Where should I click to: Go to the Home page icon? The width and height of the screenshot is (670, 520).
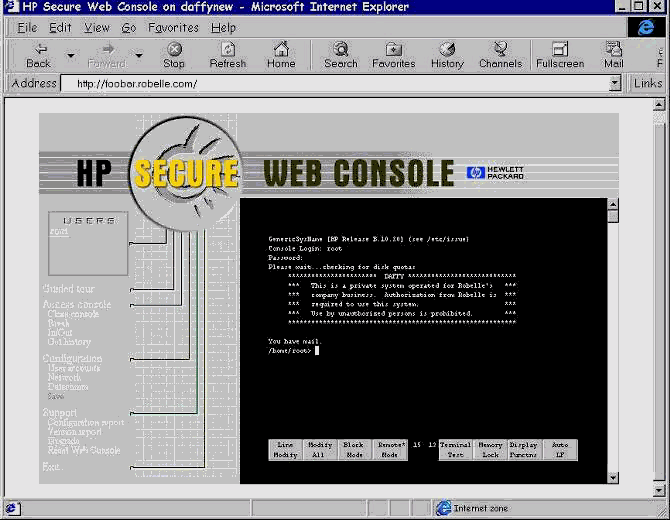[x=281, y=56]
